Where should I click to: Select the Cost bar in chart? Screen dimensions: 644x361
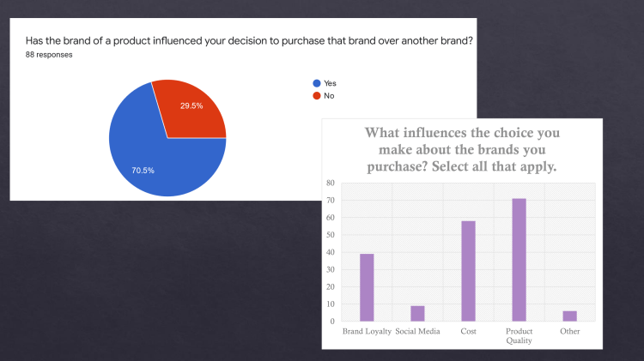coord(468,271)
